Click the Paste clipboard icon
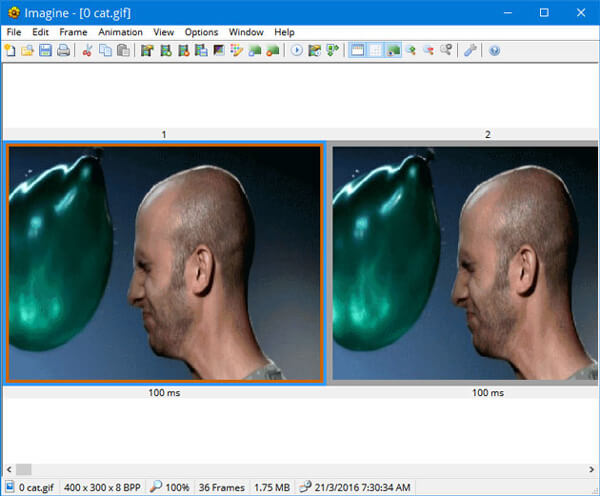 point(122,50)
